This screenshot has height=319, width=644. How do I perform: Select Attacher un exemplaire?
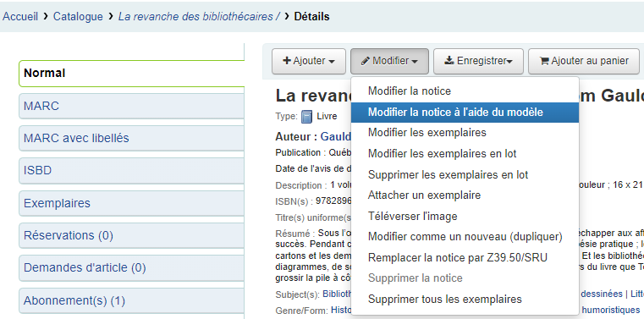465,195
